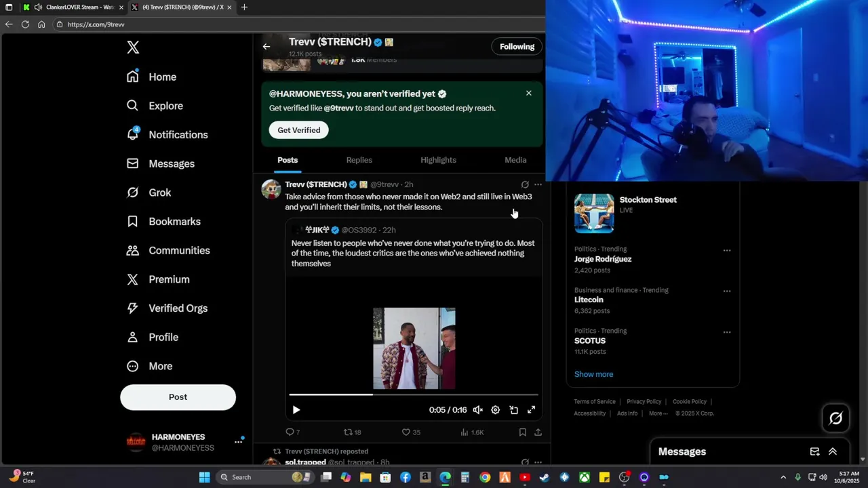Open Grok in sidebar
The width and height of the screenshot is (868, 488).
pos(149,192)
